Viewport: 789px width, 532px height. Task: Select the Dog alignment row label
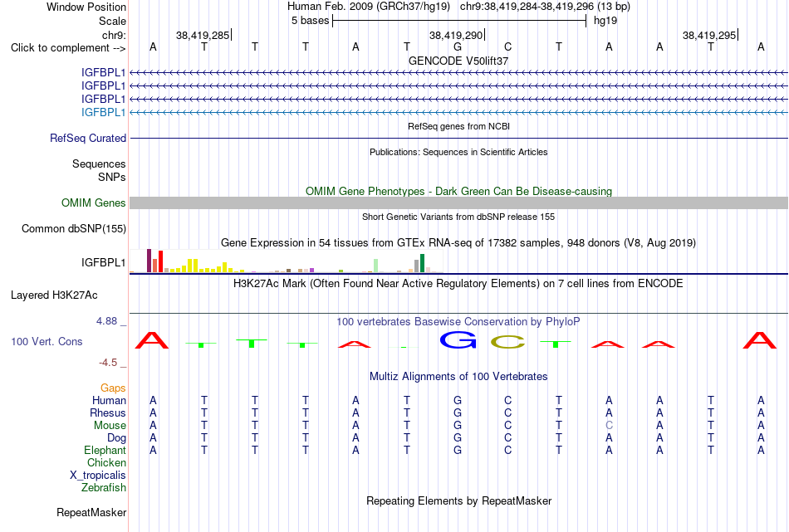click(x=116, y=438)
